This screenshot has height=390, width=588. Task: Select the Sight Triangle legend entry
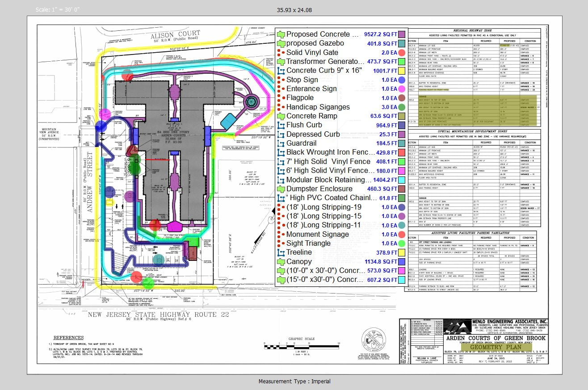pos(308,243)
